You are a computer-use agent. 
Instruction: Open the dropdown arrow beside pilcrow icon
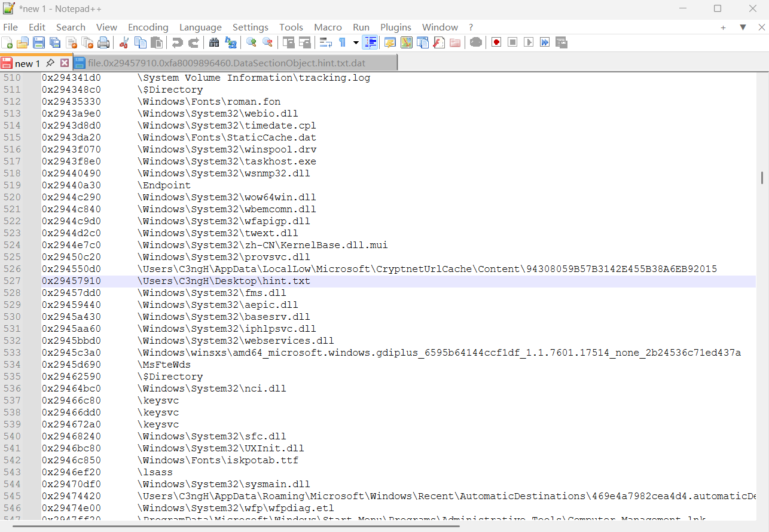[356, 42]
